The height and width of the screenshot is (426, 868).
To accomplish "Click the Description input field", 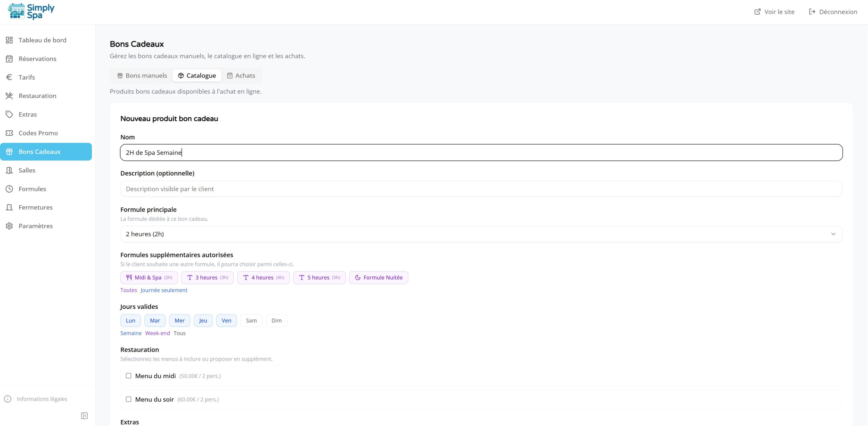I will (x=481, y=189).
